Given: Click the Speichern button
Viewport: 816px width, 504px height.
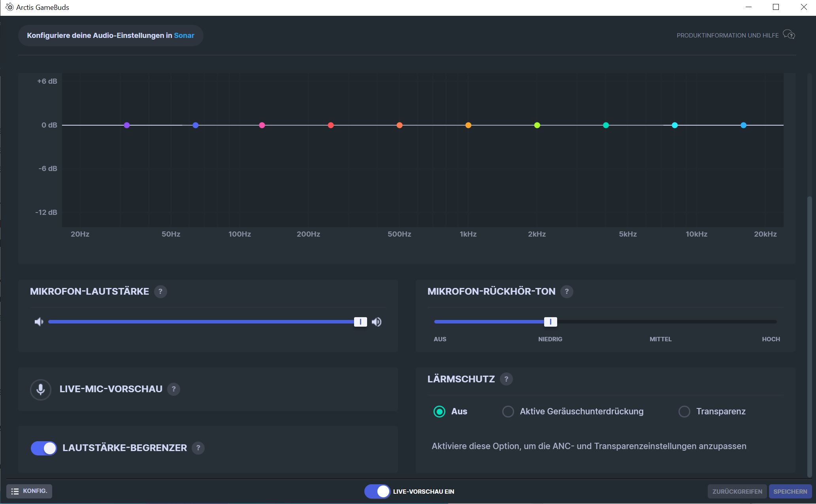Looking at the screenshot, I should 790,491.
